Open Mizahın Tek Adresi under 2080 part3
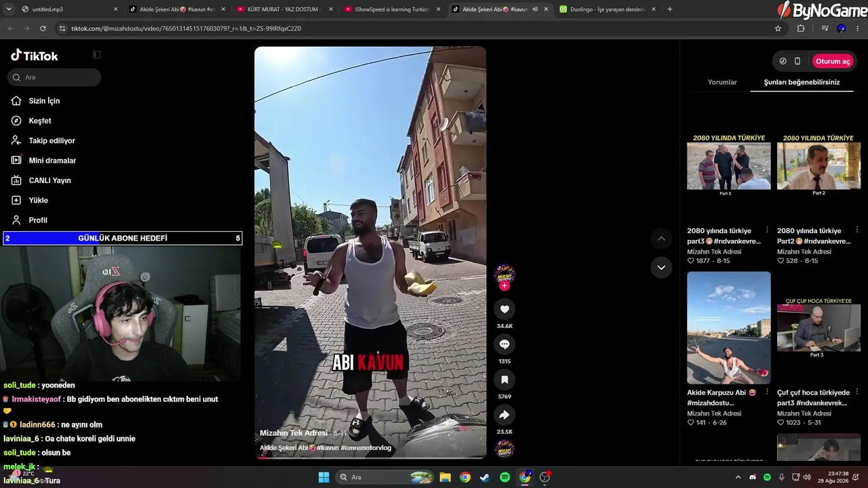 coord(714,251)
